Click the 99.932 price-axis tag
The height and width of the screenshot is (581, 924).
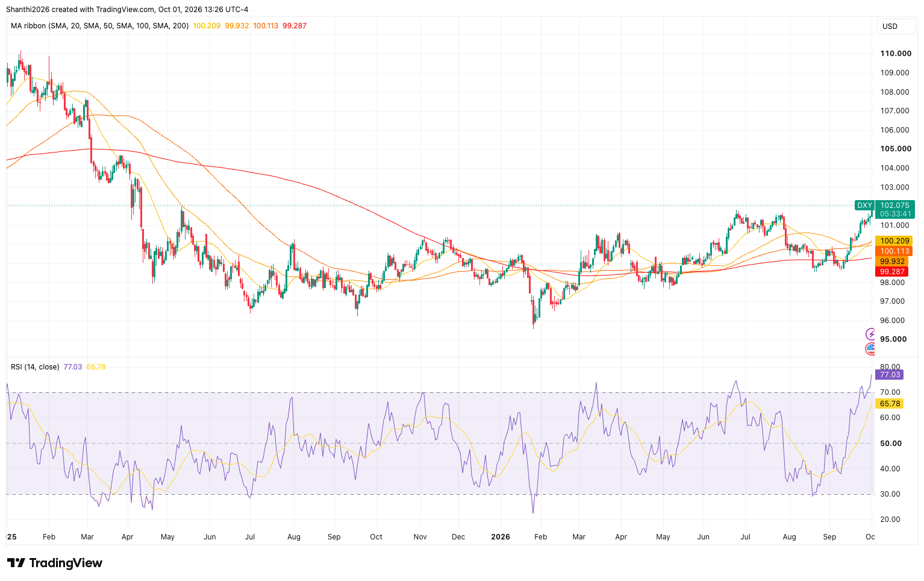892,262
